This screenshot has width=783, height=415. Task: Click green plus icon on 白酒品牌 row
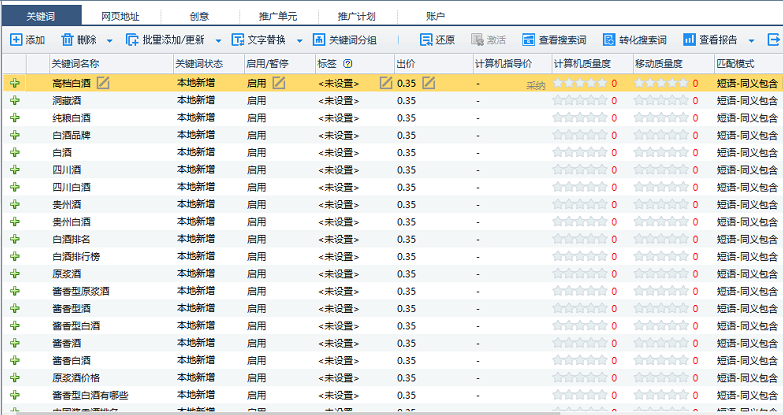click(x=15, y=134)
